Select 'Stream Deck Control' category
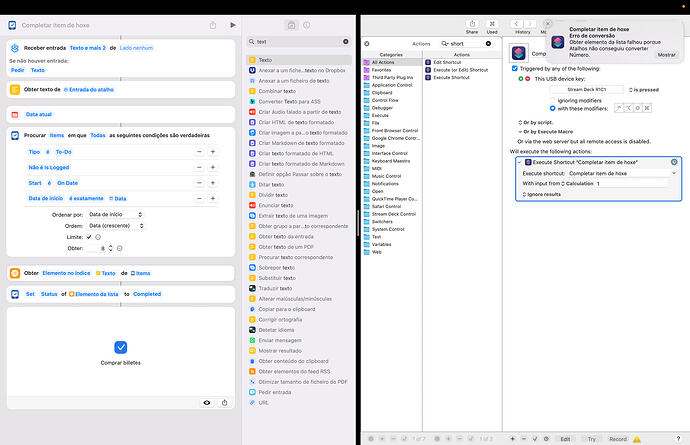 (392, 214)
